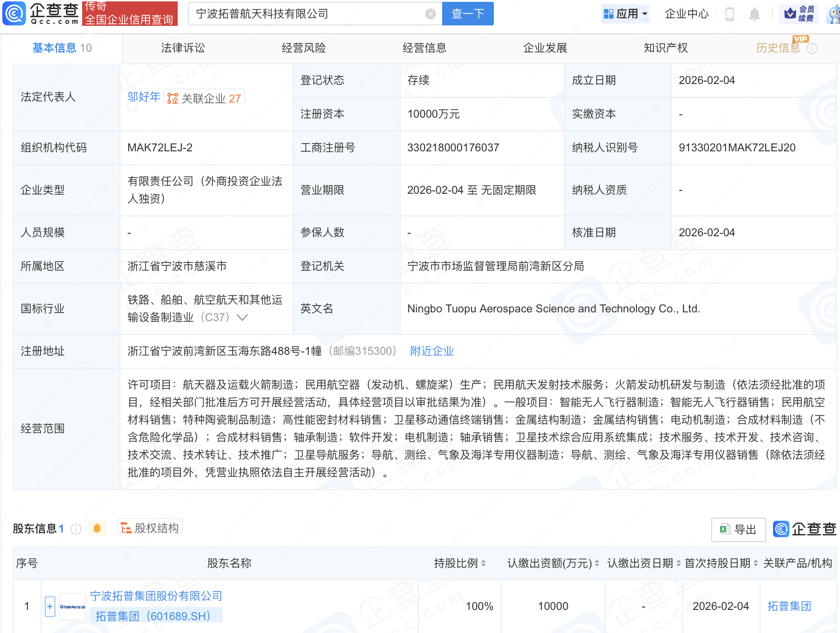Clear search box using the X icon
Screen dimensions: 840x633
click(x=431, y=13)
